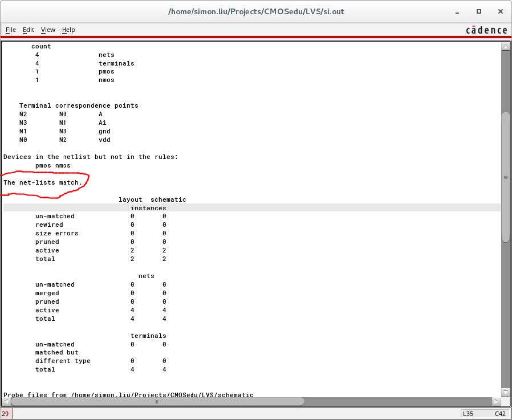Click the L35 line indicator

click(x=468, y=414)
